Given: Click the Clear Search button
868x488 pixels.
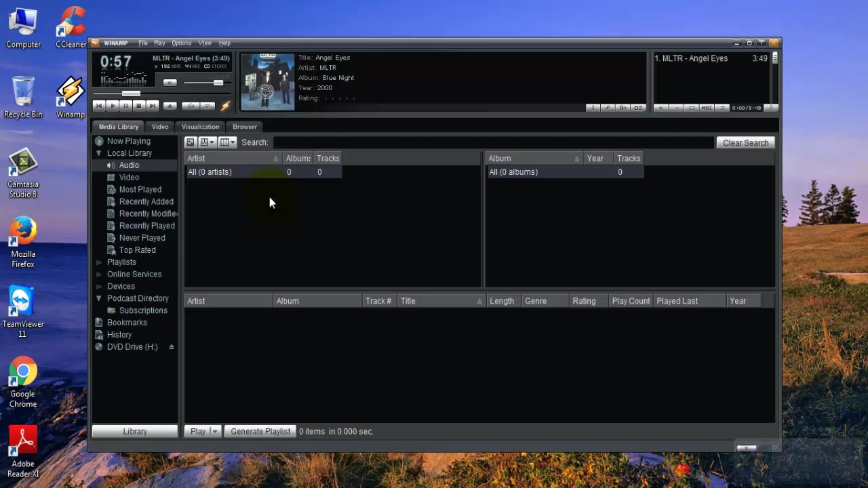Looking at the screenshot, I should 745,142.
